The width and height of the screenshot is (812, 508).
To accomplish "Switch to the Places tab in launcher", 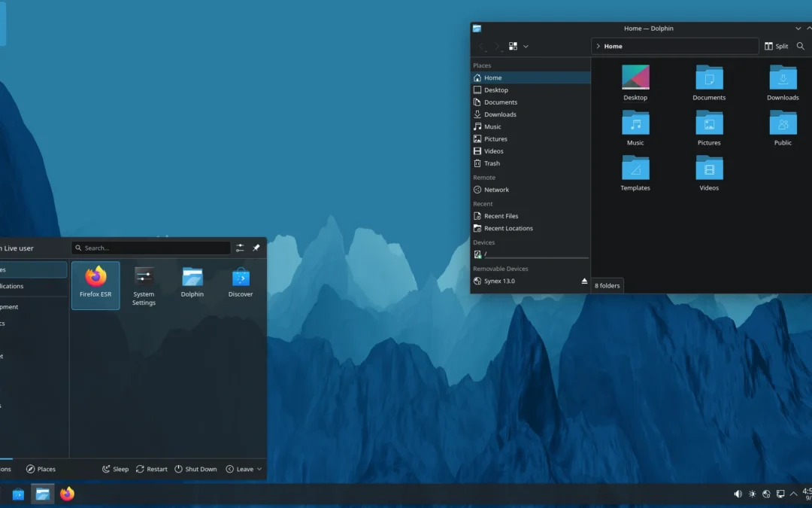I will pos(41,469).
